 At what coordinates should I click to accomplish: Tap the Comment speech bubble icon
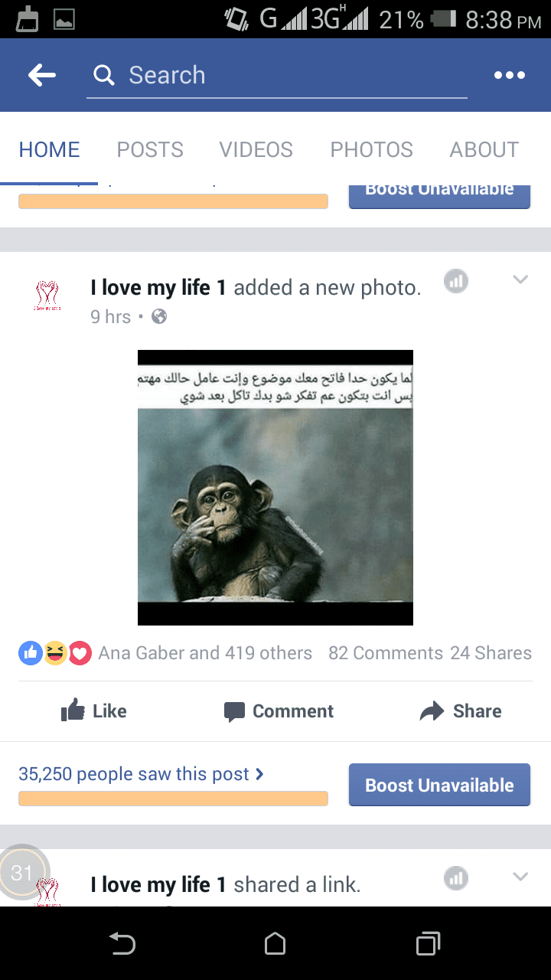point(234,712)
